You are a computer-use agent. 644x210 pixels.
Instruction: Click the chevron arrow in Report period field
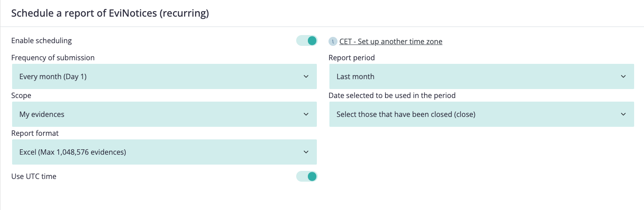click(623, 76)
